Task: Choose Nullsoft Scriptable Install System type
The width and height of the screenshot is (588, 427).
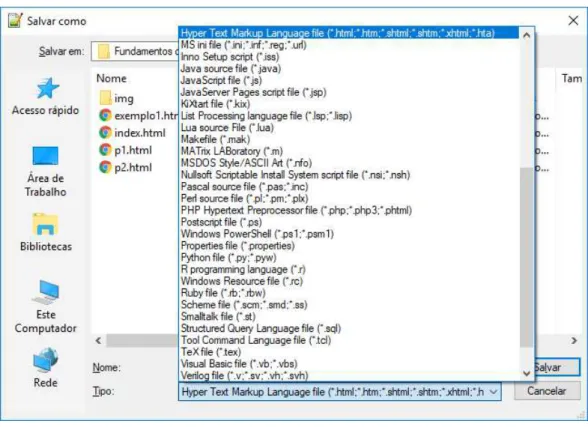Action: (349, 175)
